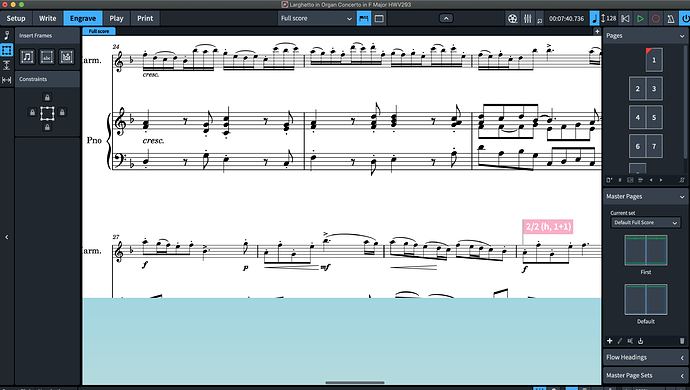Open the Mixer window

tap(528, 18)
